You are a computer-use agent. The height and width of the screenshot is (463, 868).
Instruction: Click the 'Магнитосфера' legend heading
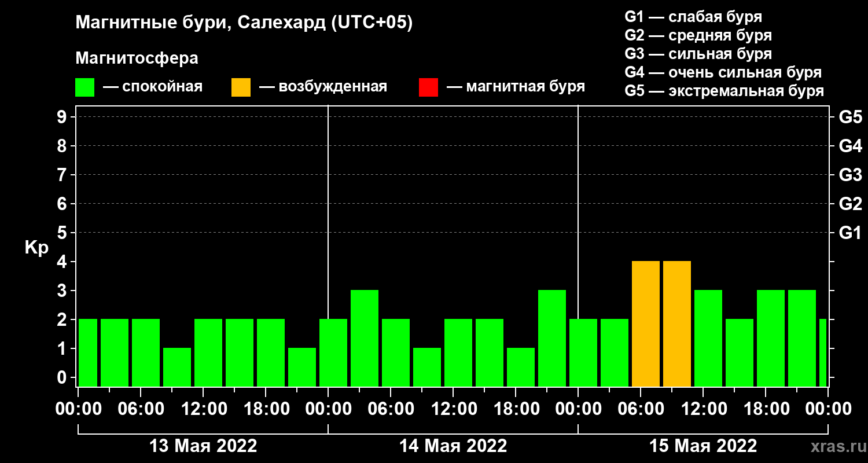point(137,58)
